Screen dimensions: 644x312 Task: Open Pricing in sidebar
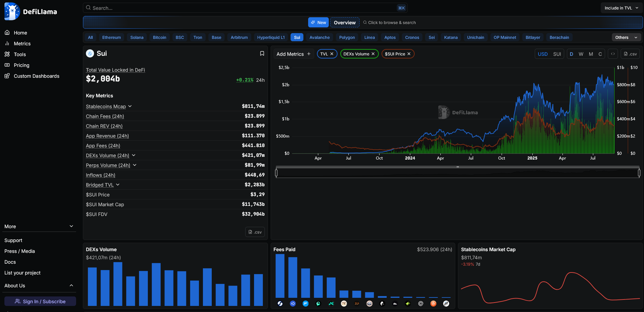coord(21,65)
